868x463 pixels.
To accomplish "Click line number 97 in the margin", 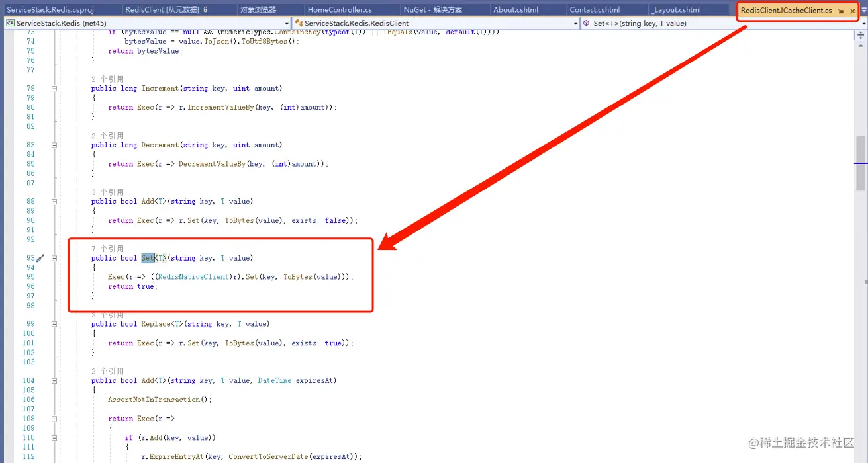I will click(x=30, y=296).
